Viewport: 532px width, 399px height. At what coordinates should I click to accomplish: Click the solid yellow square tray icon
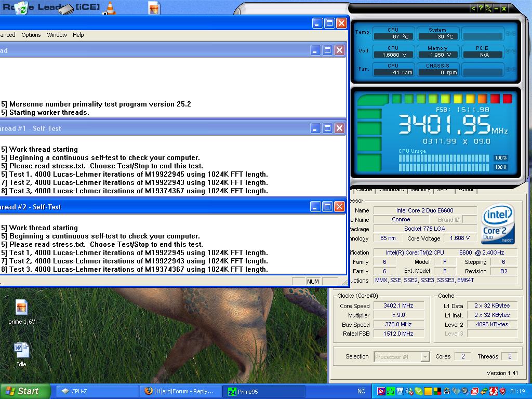[x=428, y=391]
